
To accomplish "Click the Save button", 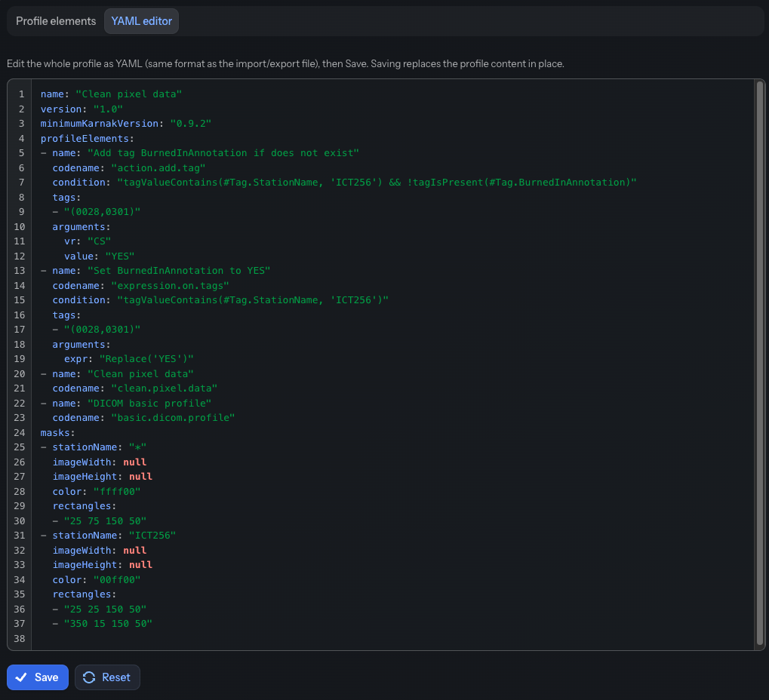I will (x=38, y=677).
